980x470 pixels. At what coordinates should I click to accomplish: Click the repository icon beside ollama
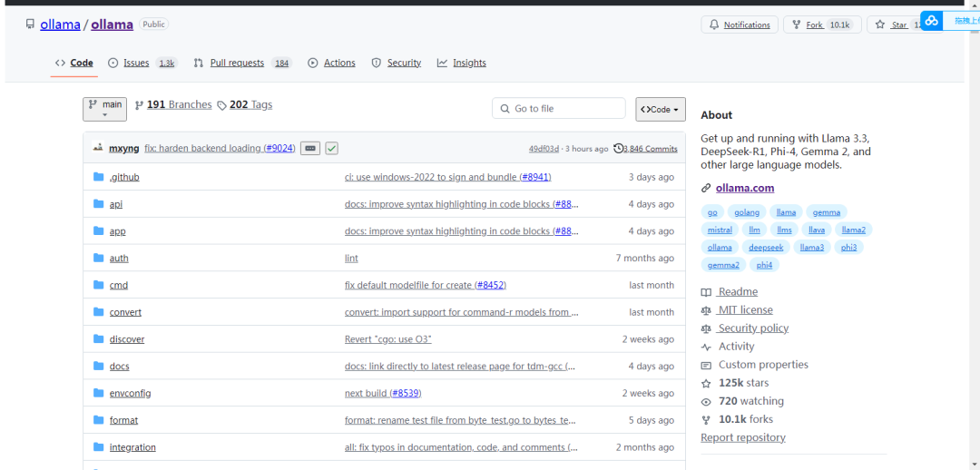(30, 24)
